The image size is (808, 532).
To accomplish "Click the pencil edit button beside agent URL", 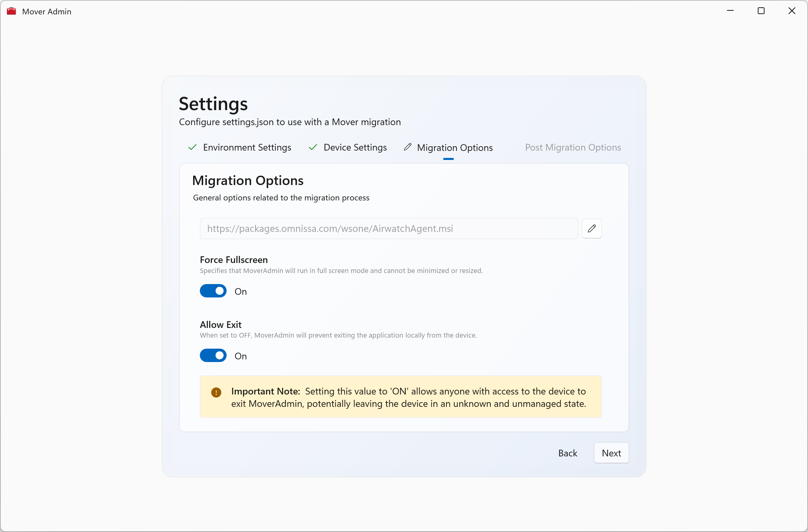I will click(591, 229).
